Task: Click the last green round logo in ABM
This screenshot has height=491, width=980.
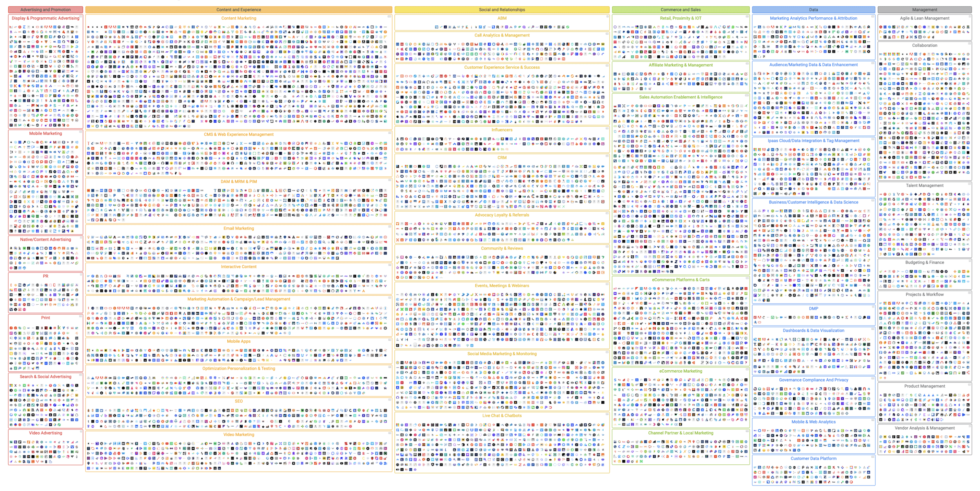Action: [x=568, y=27]
